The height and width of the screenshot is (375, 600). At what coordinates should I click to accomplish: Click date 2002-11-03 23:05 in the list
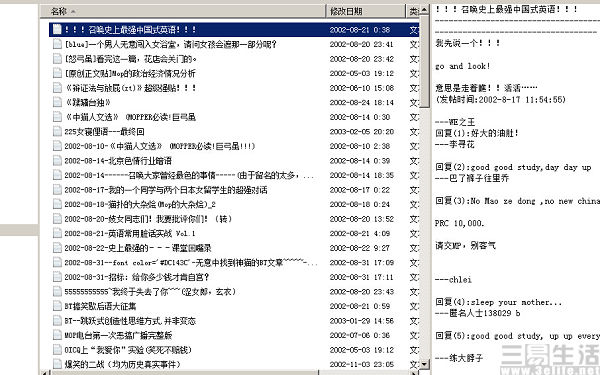(362, 364)
